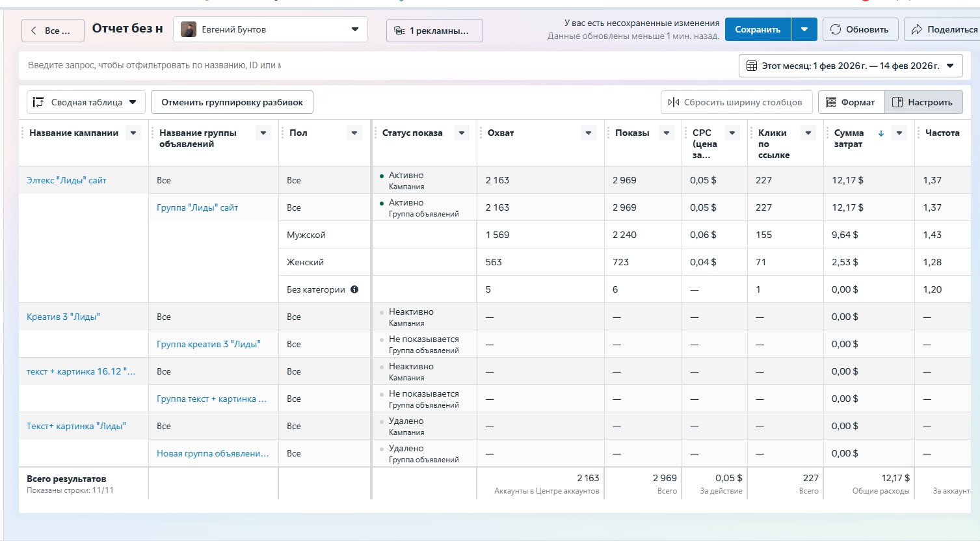The height and width of the screenshot is (541, 980).
Task: Open "Название кампании" column menu arrow
Action: pyautogui.click(x=133, y=133)
